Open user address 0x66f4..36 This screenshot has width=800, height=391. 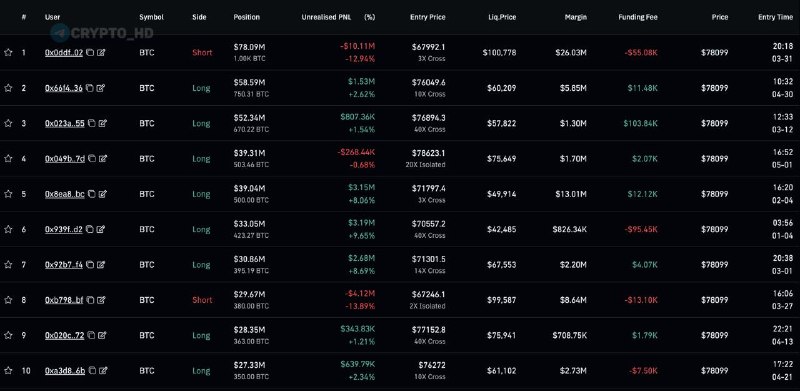[63, 88]
